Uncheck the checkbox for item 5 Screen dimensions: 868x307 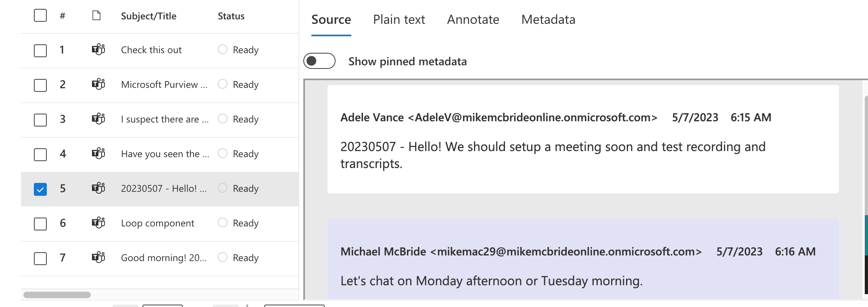[40, 189]
